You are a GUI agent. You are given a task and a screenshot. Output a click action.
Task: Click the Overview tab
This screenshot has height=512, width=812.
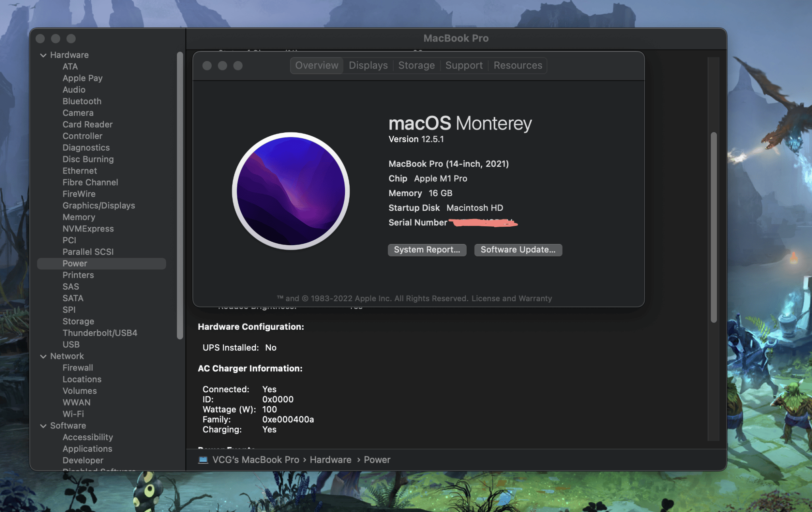coord(316,65)
